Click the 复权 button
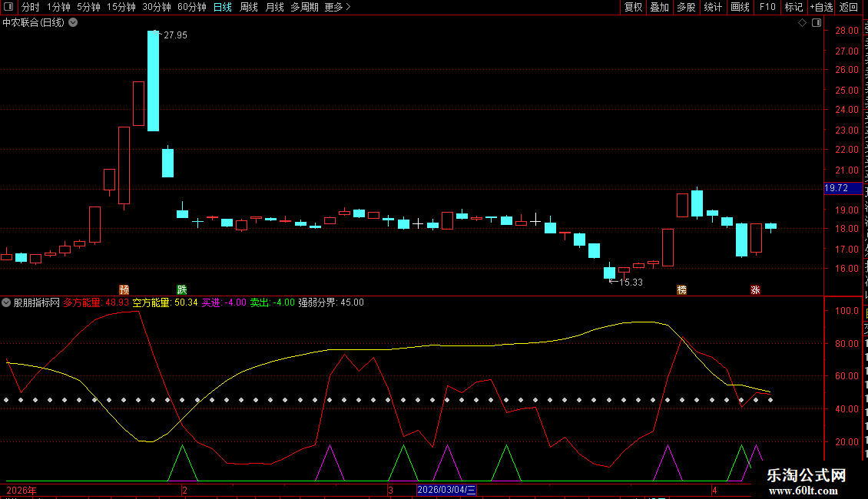Image resolution: width=868 pixels, height=499 pixels. coord(633,7)
